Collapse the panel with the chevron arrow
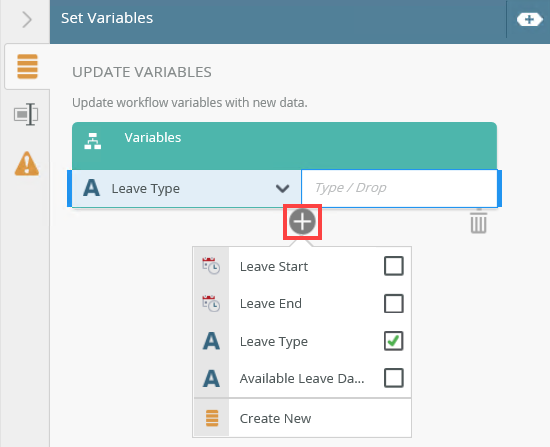 [x=27, y=19]
